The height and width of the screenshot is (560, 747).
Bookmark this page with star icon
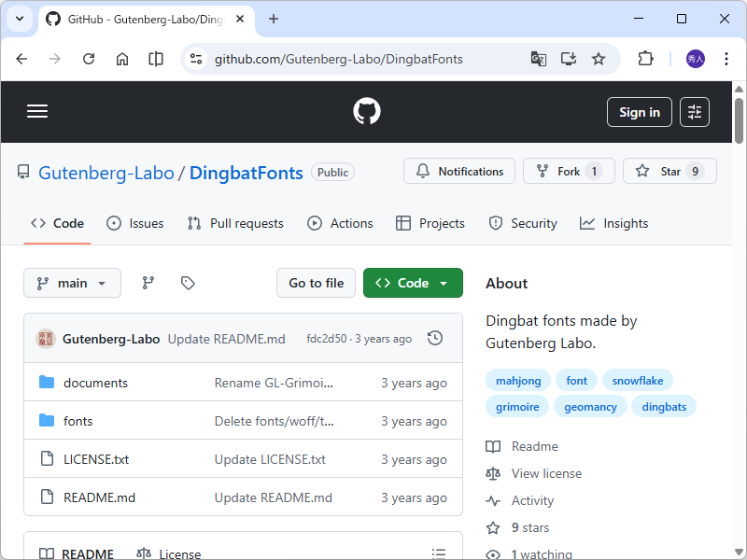[599, 59]
